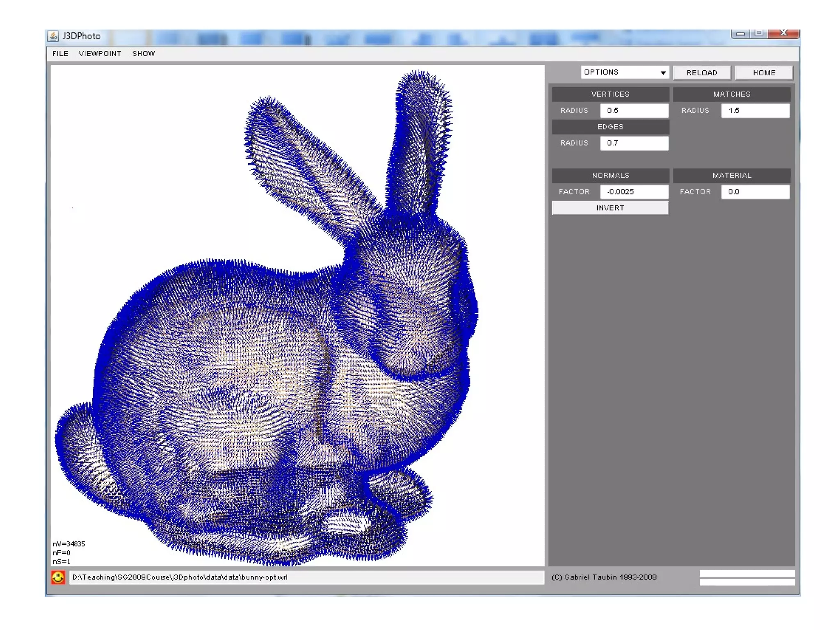Click the Vertices radius input field

pyautogui.click(x=634, y=111)
